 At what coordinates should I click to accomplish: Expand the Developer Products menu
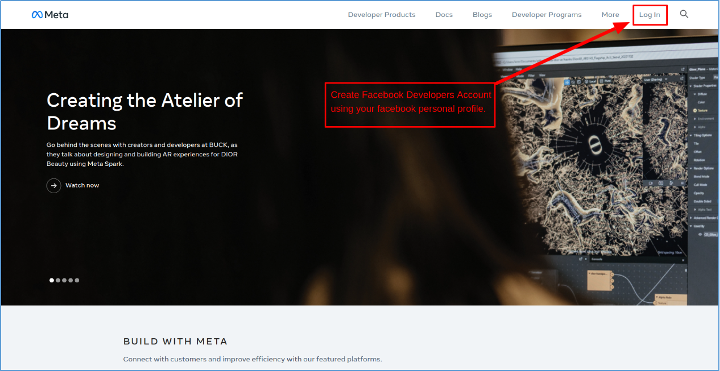(382, 15)
